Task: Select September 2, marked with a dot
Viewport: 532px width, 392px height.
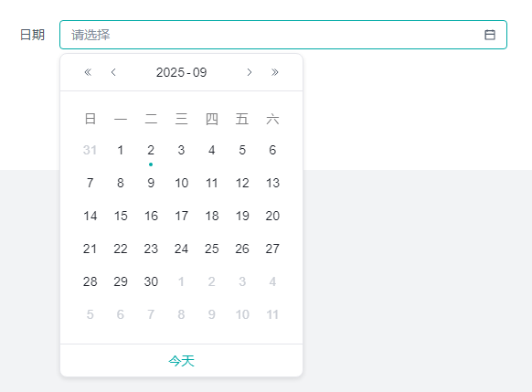Action: pos(151,150)
